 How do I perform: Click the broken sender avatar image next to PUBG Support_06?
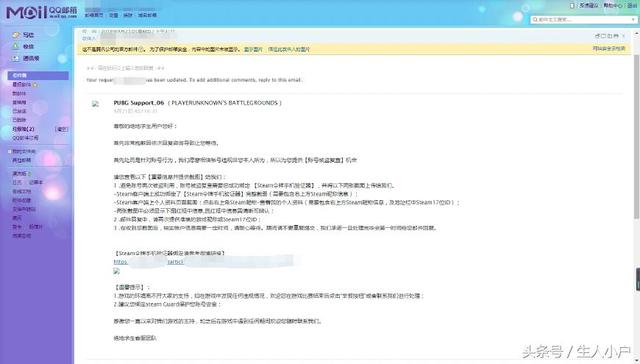(96, 104)
